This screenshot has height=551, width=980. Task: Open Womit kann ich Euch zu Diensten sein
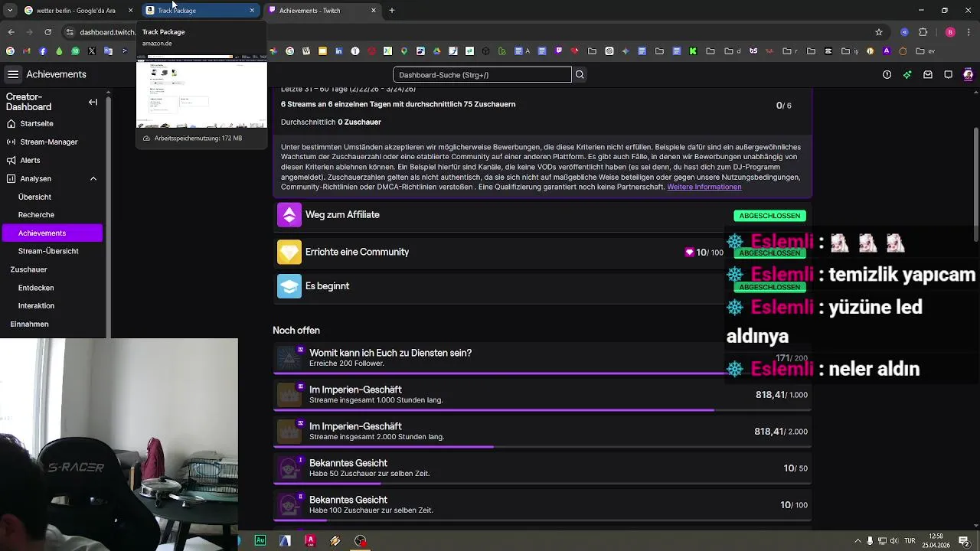pos(542,358)
